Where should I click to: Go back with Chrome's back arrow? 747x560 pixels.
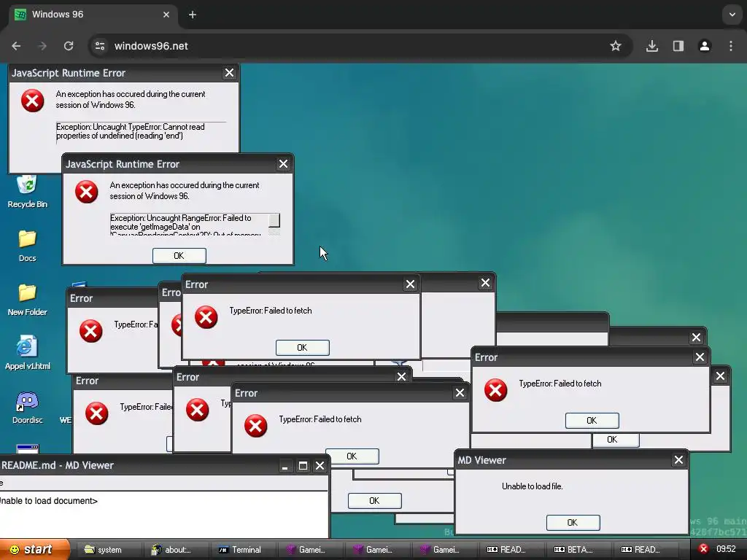tap(16, 46)
